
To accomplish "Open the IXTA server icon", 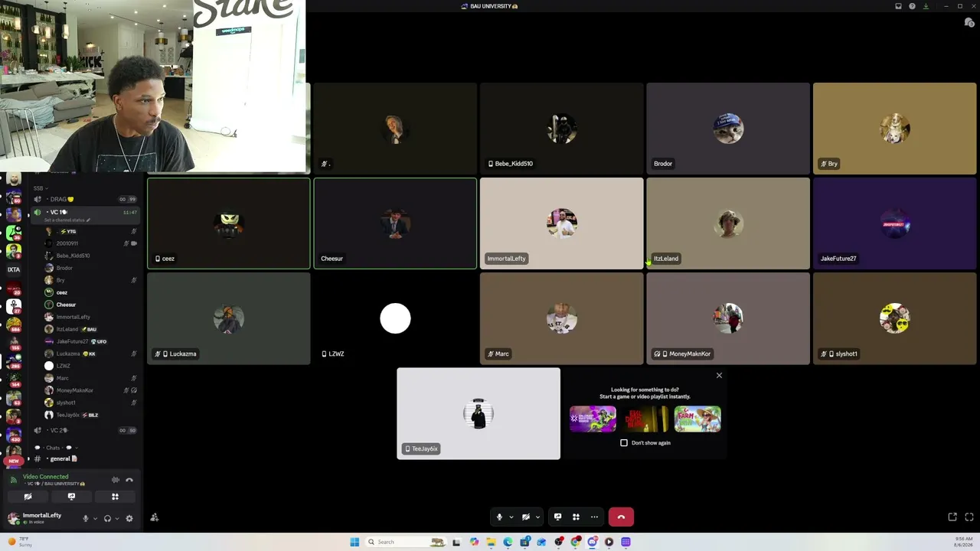I will click(13, 269).
